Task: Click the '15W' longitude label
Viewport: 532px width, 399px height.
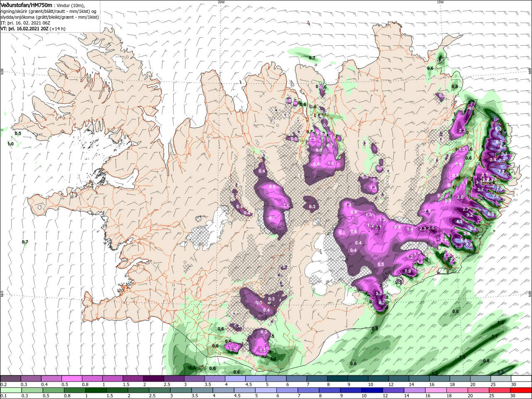Action: click(440, 2)
